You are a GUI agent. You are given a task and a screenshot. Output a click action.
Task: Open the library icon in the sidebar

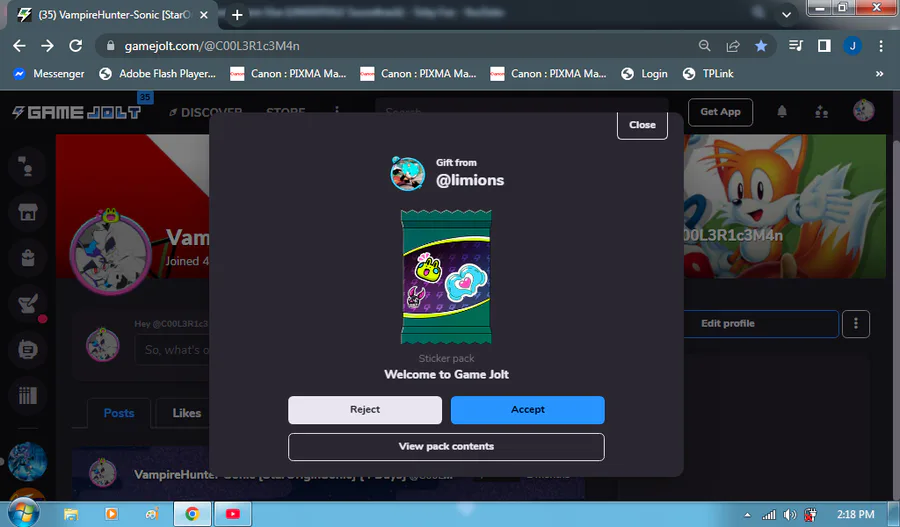[x=27, y=395]
